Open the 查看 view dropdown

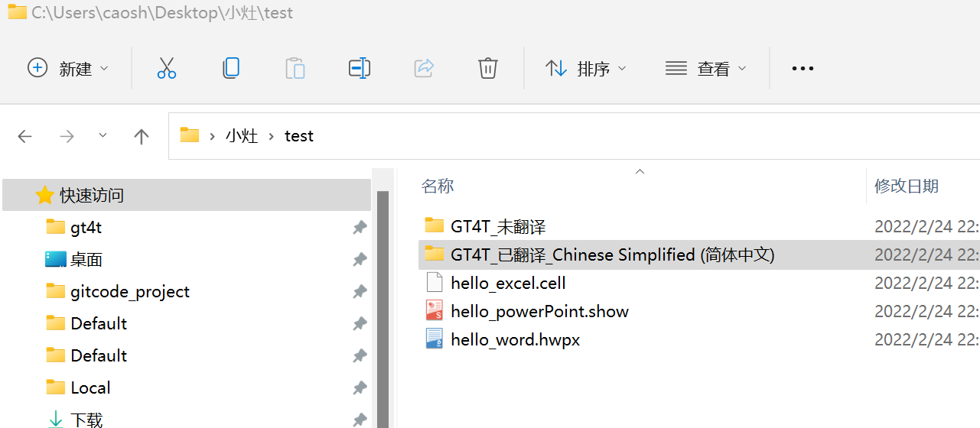click(705, 68)
